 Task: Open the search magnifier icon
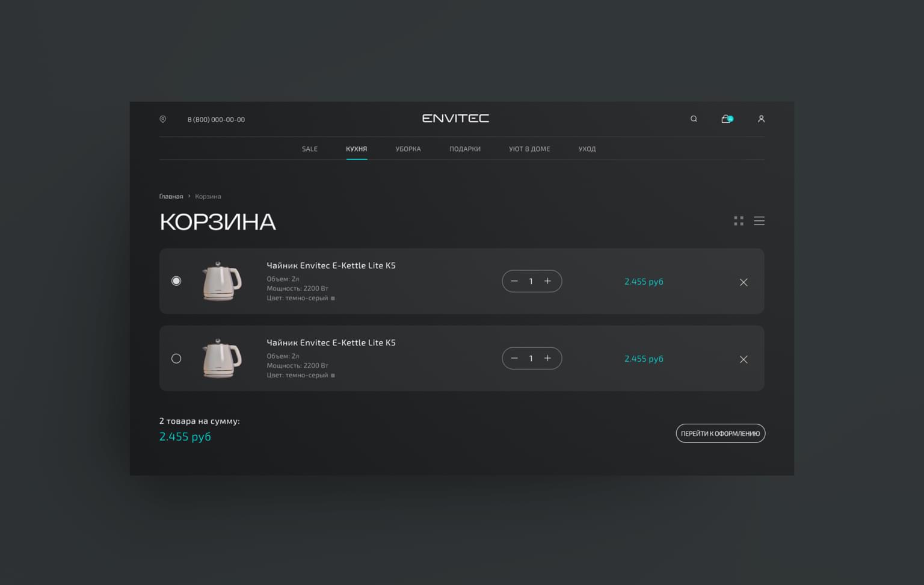point(694,119)
